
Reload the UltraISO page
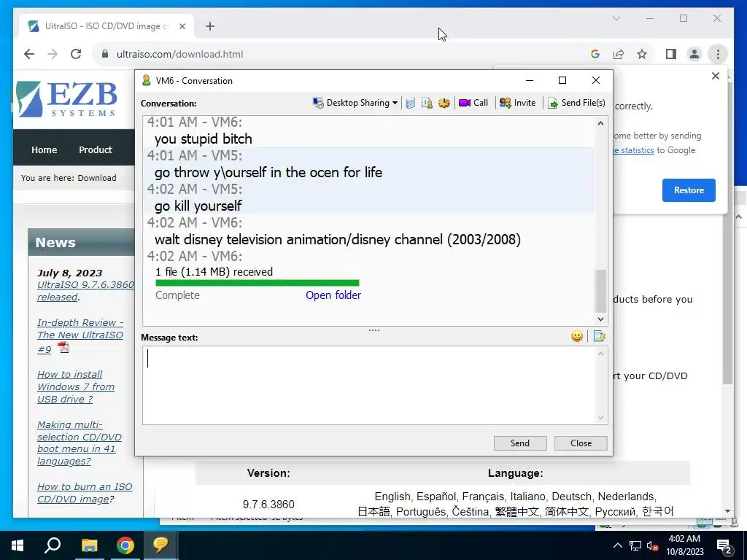[x=76, y=54]
